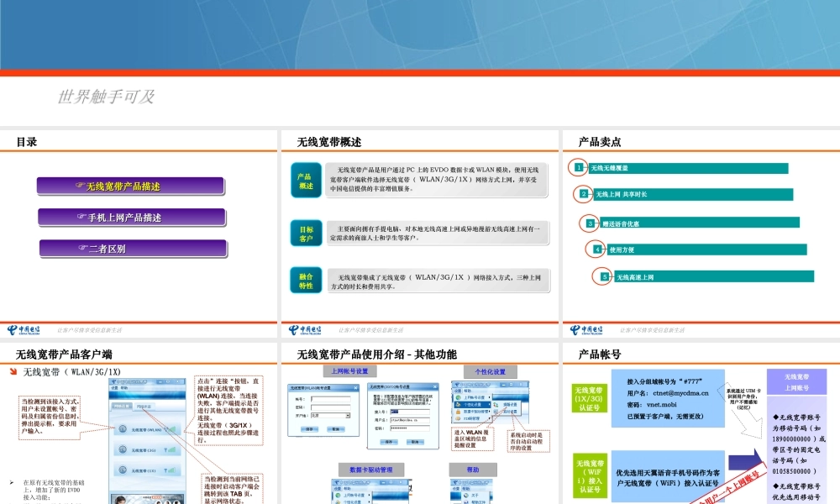The width and height of the screenshot is (840, 504).
Task: Click number 3 badge for 赠送语音优惠
Action: point(591,223)
